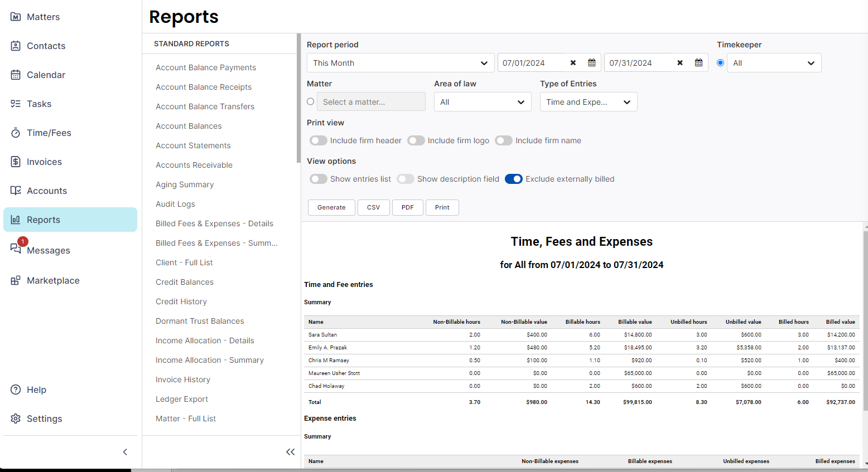
Task: Select the Matter radio button
Action: point(311,101)
